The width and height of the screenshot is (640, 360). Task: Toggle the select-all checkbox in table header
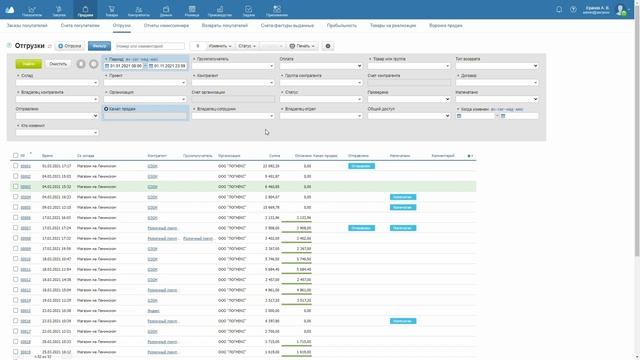pos(16,156)
